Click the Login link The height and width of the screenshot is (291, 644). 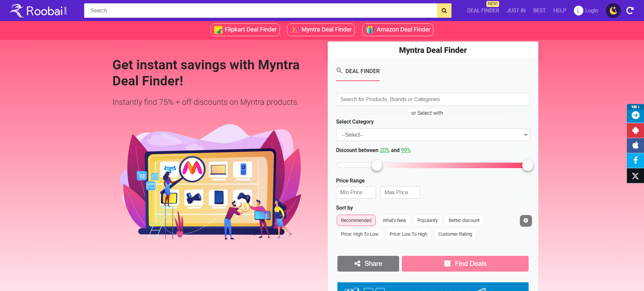pyautogui.click(x=591, y=11)
